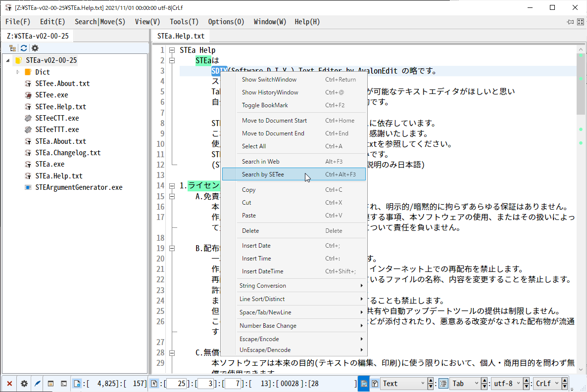Collapse the fold marker at line 28
The height and width of the screenshot is (392, 587).
(172, 352)
